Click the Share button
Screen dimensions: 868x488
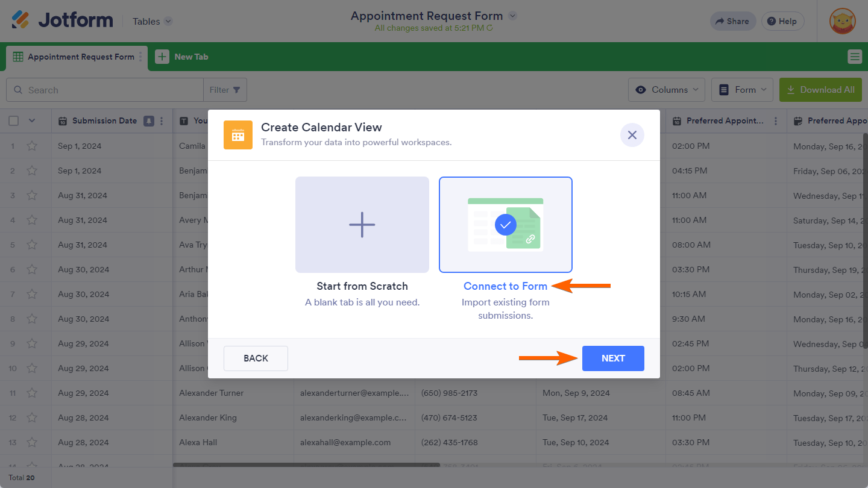732,21
